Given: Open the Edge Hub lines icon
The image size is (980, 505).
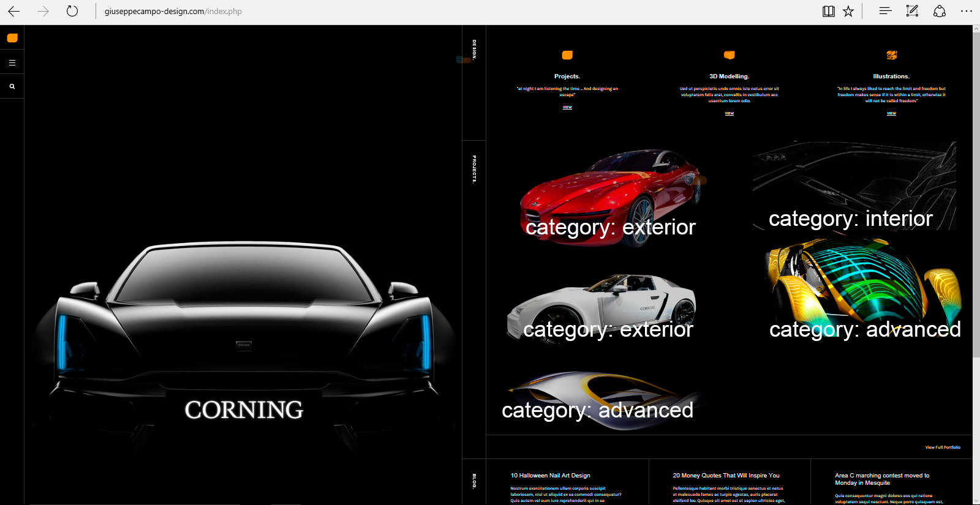Looking at the screenshot, I should (885, 11).
